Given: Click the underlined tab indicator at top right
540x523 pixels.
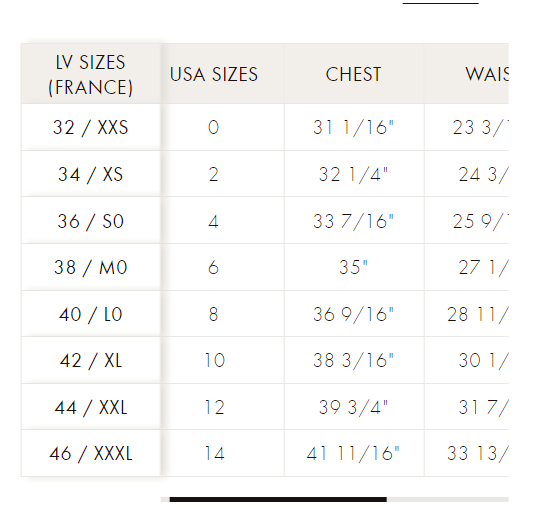Looking at the screenshot, I should (x=440, y=3).
